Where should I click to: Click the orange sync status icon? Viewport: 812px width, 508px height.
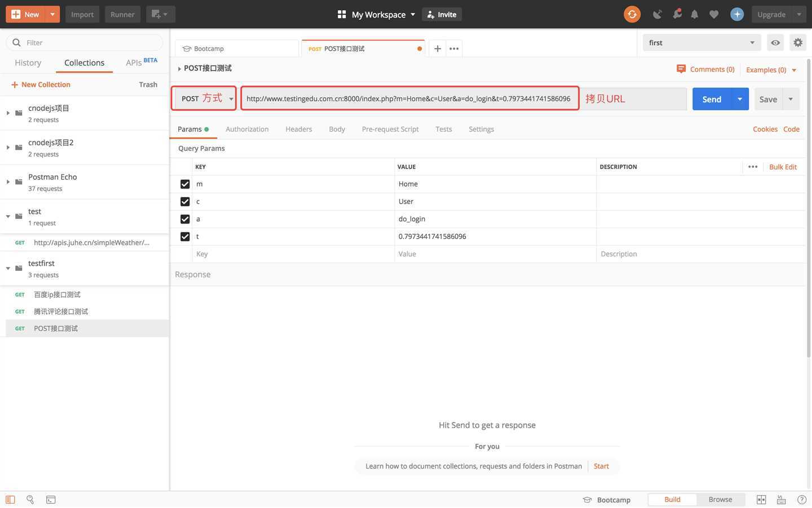632,14
